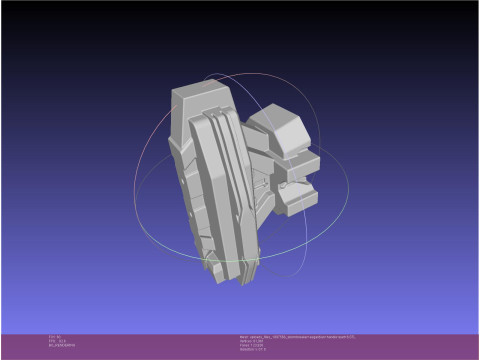Click the Selection count line

click(253, 349)
